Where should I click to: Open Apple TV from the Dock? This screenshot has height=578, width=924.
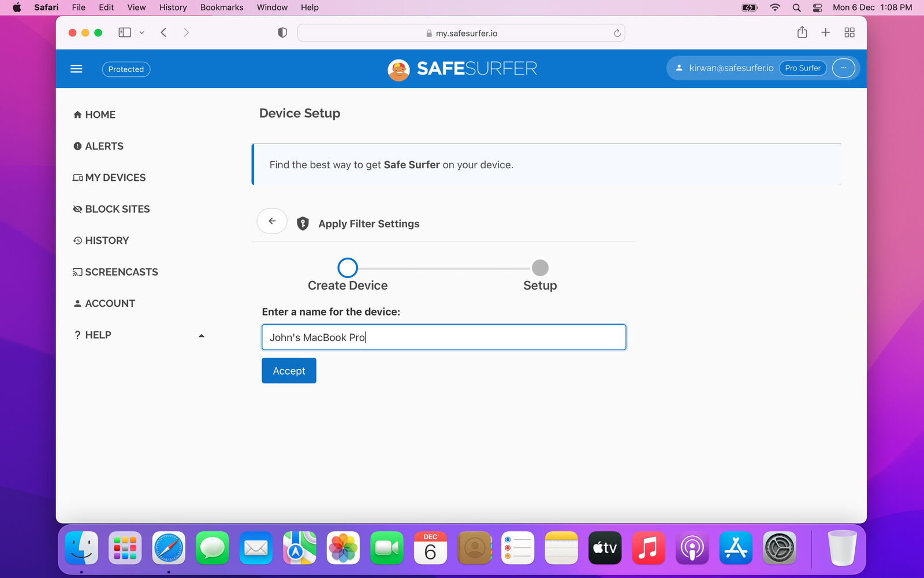tap(605, 547)
